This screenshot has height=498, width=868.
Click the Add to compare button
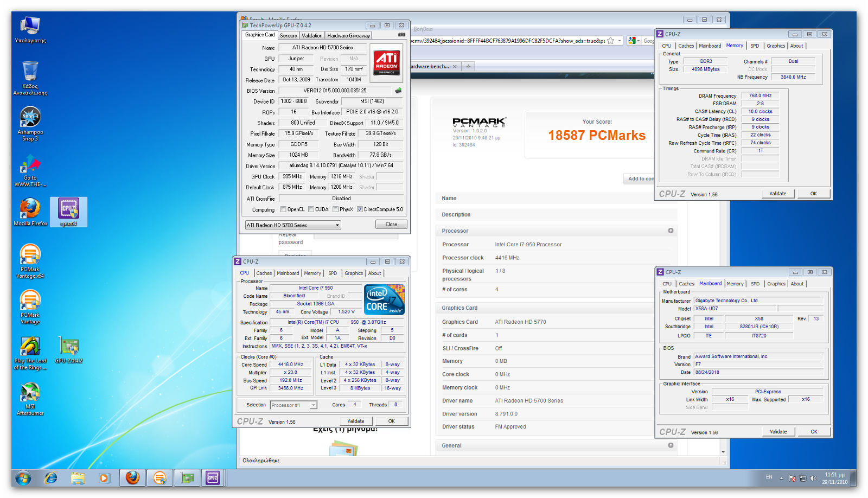[640, 178]
